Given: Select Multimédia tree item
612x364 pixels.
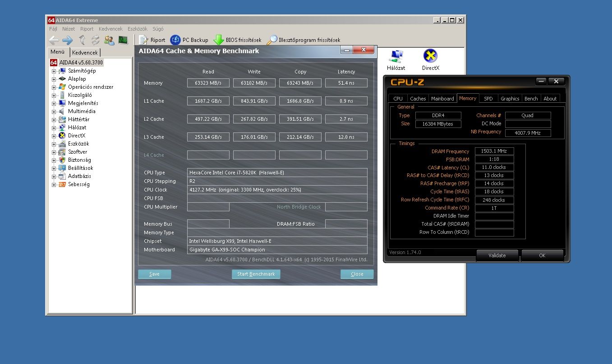Looking at the screenshot, I should pos(82,111).
